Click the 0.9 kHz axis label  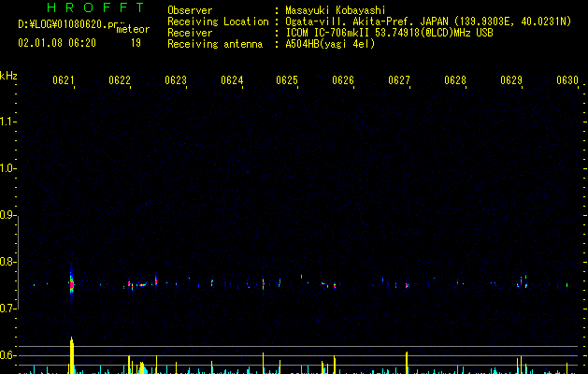(7, 215)
